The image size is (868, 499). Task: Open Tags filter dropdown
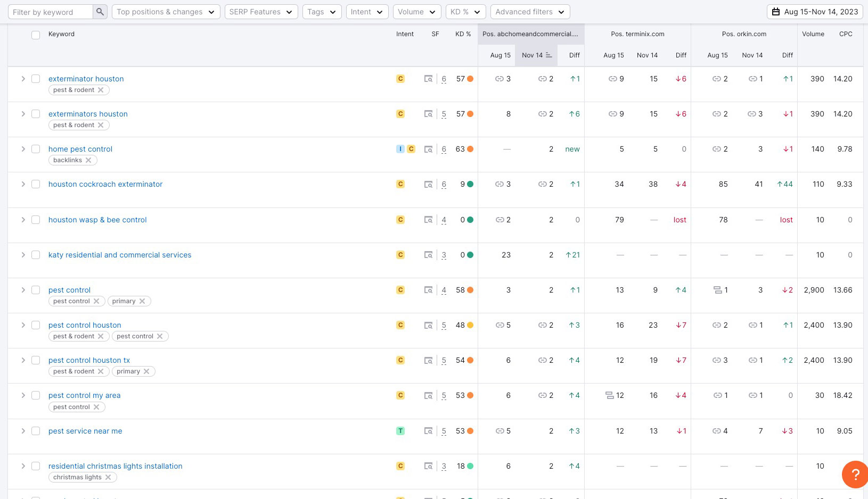(322, 12)
